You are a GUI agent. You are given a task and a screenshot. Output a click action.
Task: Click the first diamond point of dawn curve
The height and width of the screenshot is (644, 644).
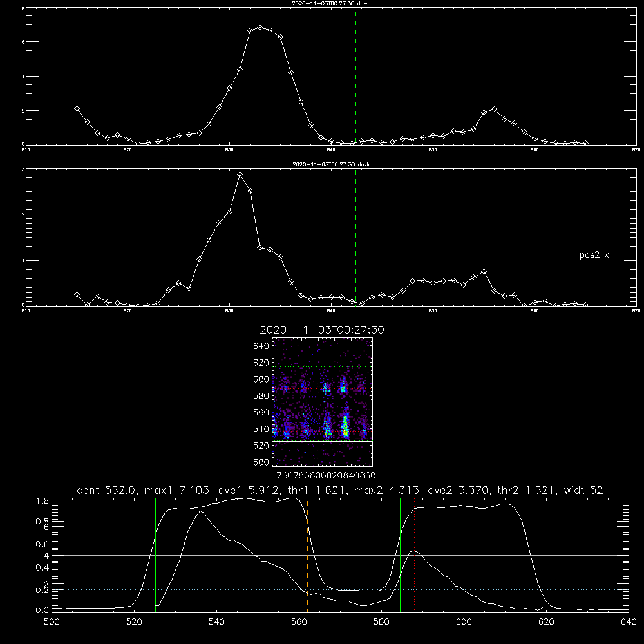tap(77, 108)
